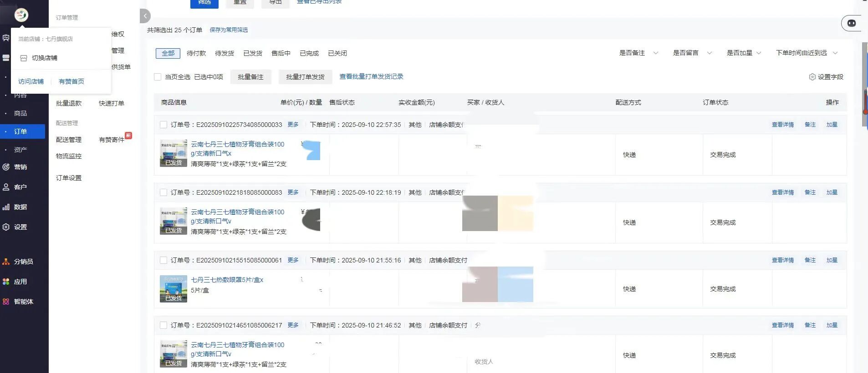The height and width of the screenshot is (373, 868).
Task: Click the 数据 bar chart icon
Action: click(x=6, y=207)
